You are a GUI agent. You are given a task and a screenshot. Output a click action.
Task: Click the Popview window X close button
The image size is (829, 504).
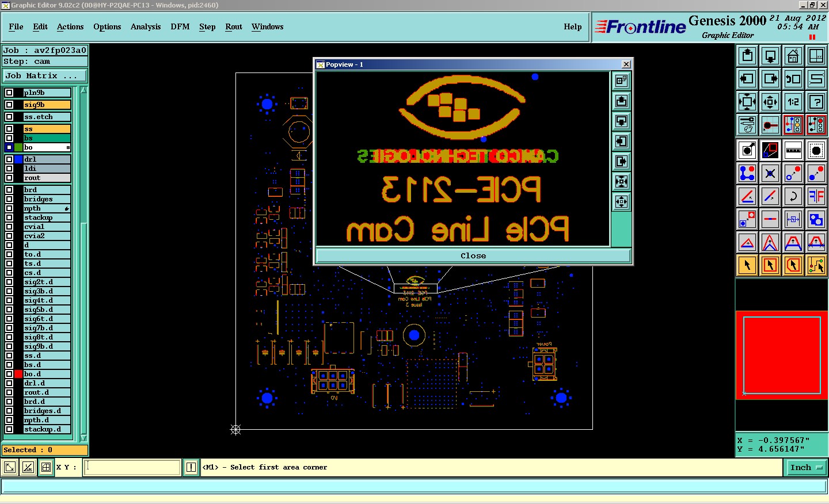pyautogui.click(x=626, y=64)
